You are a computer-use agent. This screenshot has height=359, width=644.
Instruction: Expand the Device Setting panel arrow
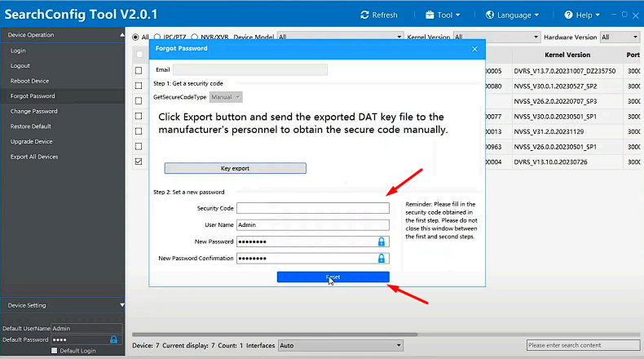[x=121, y=305]
